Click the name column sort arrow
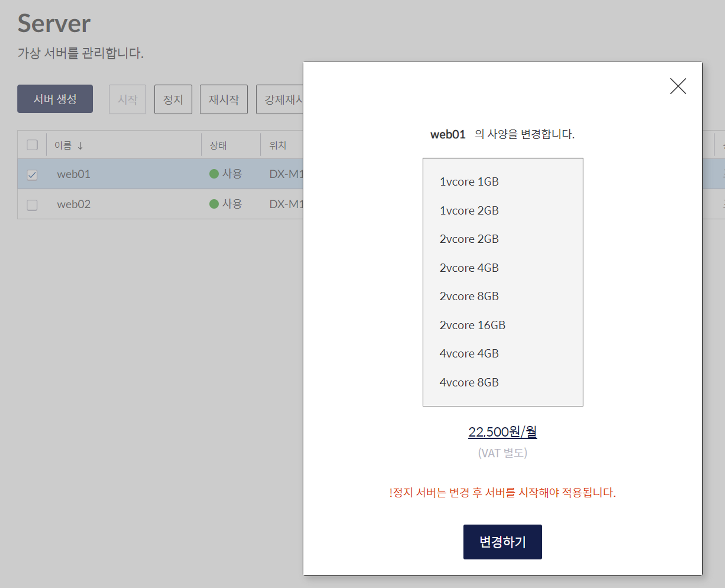The height and width of the screenshot is (588, 725). click(80, 146)
